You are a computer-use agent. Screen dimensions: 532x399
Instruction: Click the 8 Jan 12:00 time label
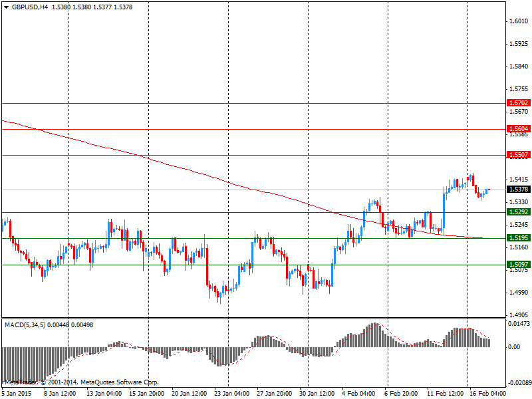(60, 393)
